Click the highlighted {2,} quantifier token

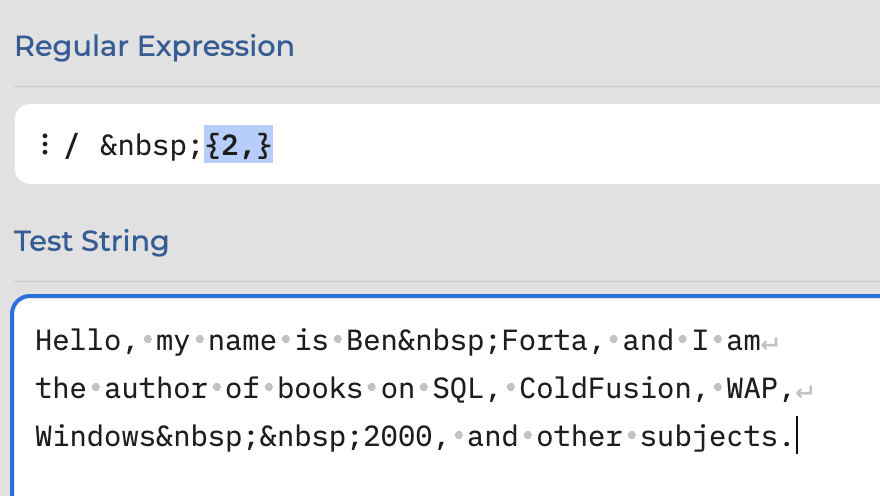tap(239, 145)
